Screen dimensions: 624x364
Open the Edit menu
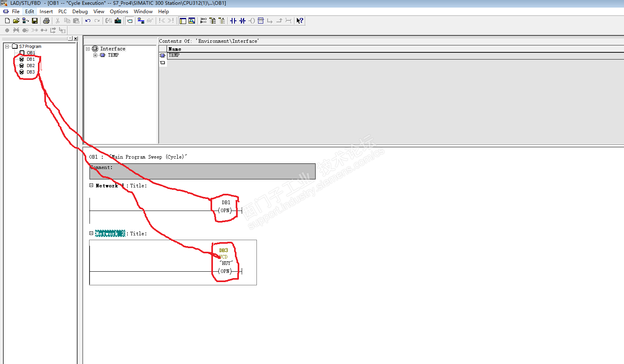click(x=30, y=12)
